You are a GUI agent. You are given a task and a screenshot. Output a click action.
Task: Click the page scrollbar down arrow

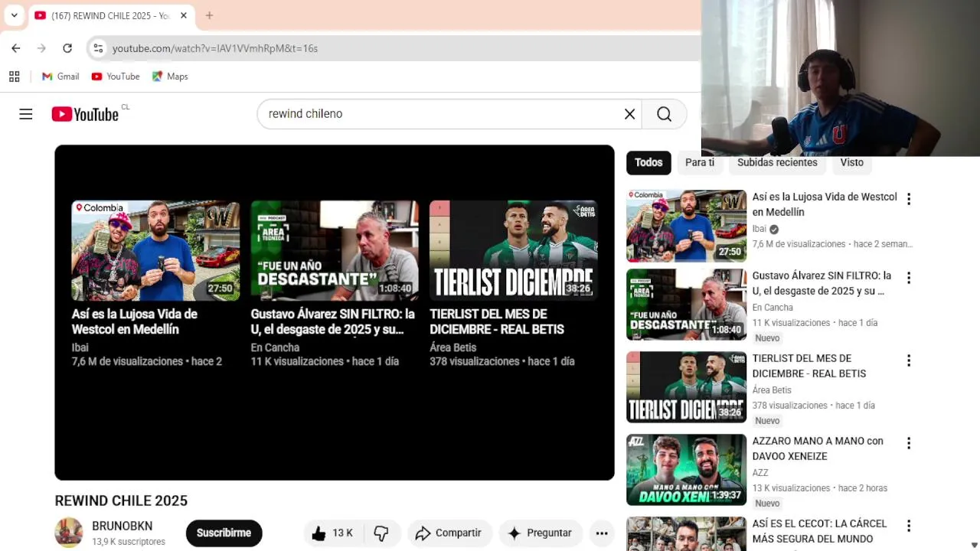click(974, 545)
